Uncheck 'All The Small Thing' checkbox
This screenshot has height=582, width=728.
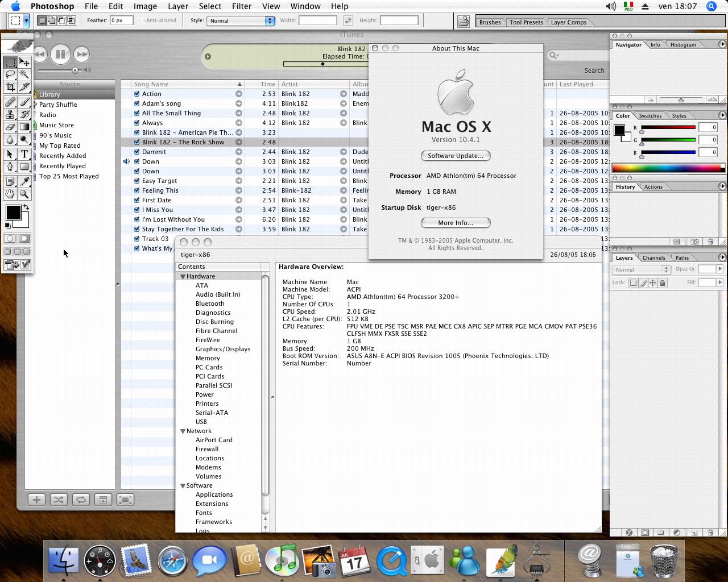coord(137,113)
